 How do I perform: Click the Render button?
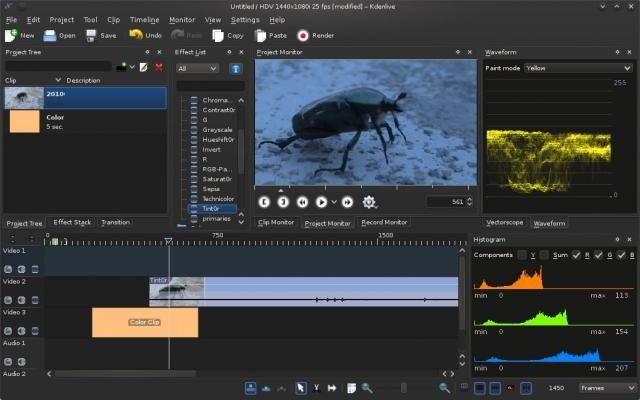(316, 36)
